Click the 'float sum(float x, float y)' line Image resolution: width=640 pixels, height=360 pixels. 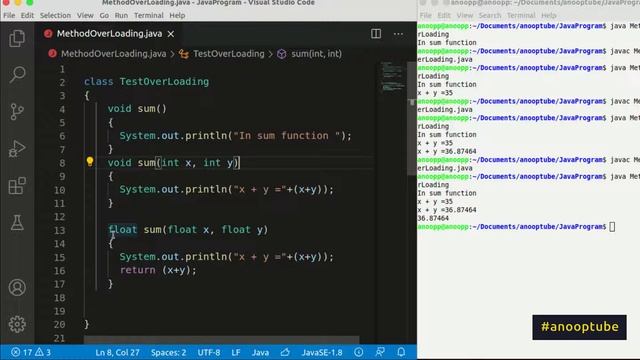[188, 230]
